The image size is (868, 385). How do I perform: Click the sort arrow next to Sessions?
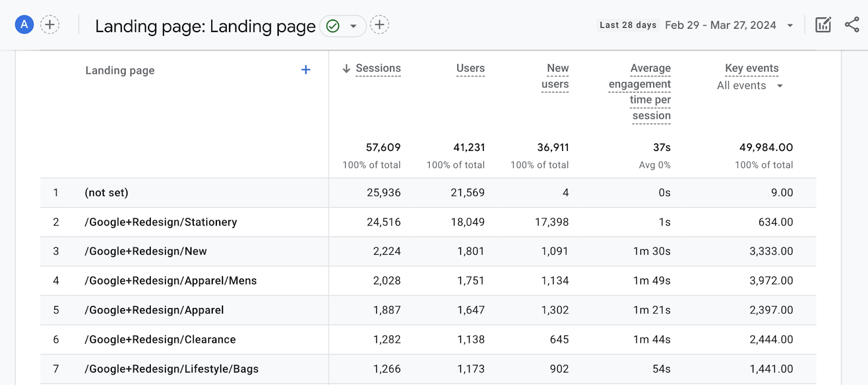(x=346, y=68)
